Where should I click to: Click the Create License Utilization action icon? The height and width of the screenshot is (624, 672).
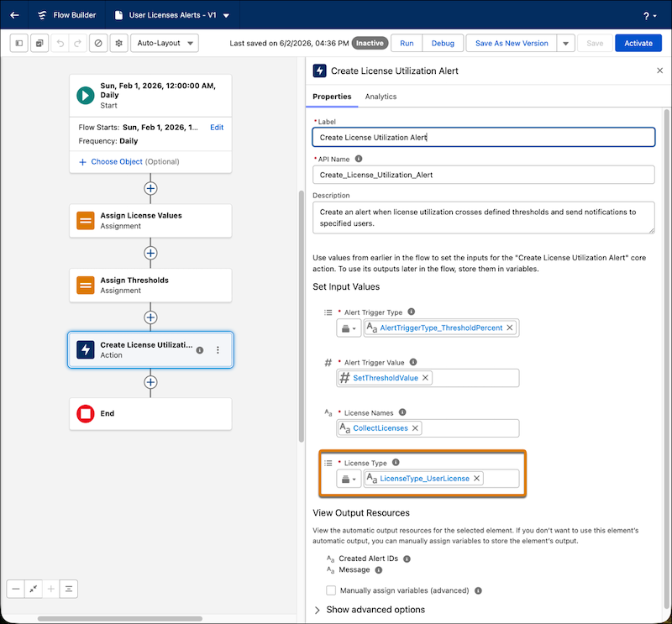click(x=86, y=349)
